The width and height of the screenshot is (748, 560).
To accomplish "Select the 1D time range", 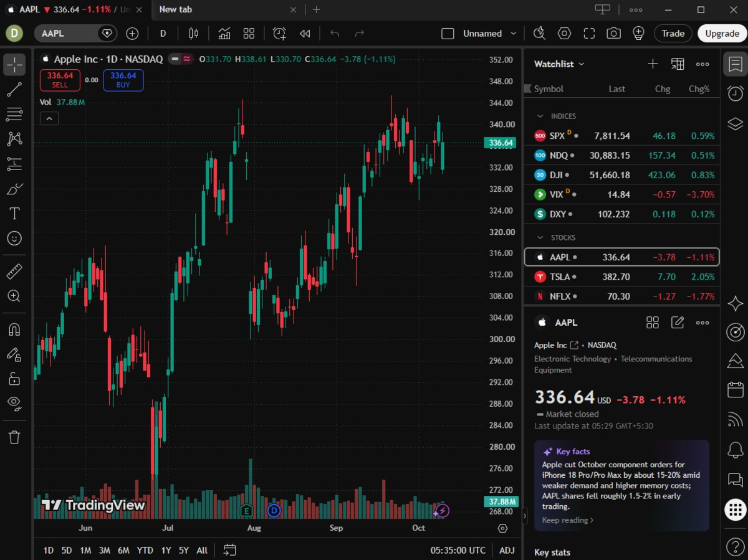I will pos(48,550).
